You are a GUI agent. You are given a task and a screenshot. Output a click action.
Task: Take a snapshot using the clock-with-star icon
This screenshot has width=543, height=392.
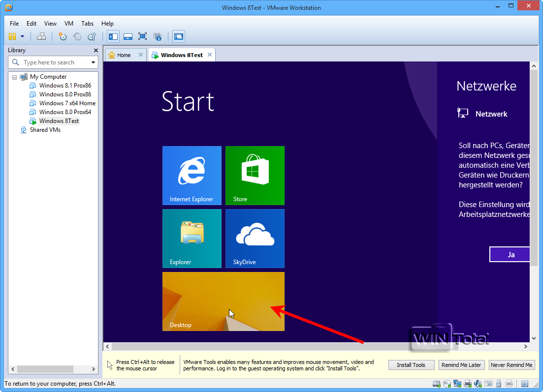[x=63, y=36]
